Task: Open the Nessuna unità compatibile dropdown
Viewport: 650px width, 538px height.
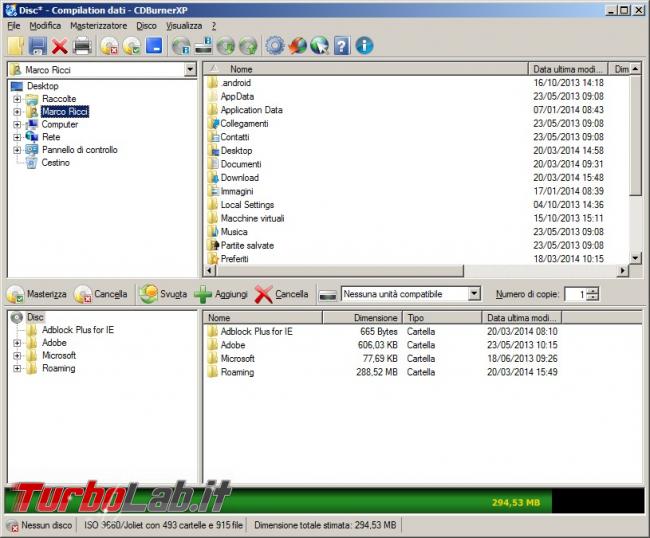Action: point(474,294)
